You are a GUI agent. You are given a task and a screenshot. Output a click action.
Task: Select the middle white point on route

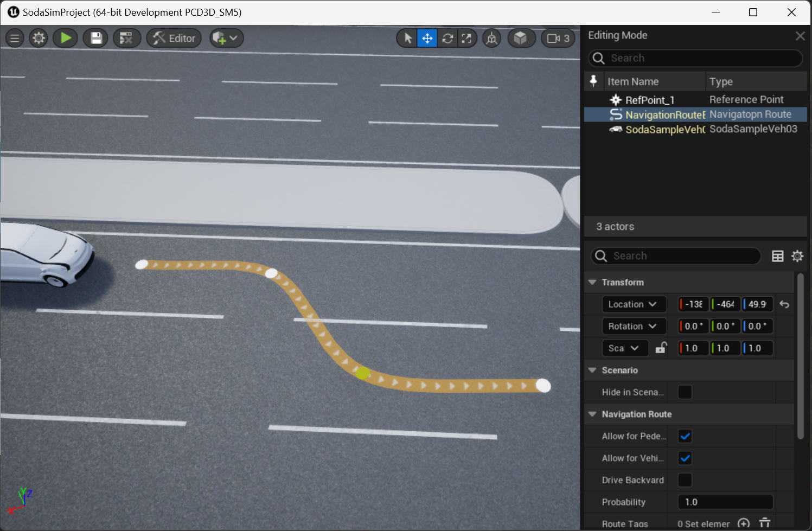click(x=271, y=273)
